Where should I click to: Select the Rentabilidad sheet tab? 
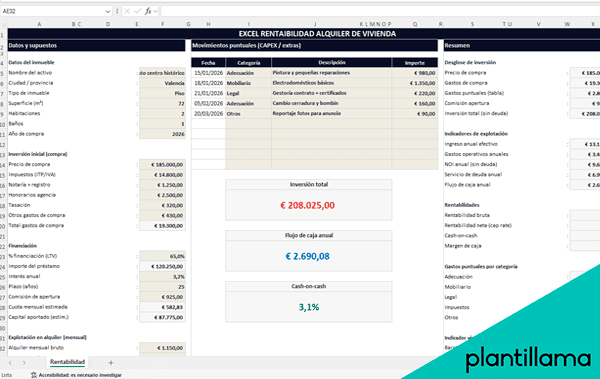(67, 362)
